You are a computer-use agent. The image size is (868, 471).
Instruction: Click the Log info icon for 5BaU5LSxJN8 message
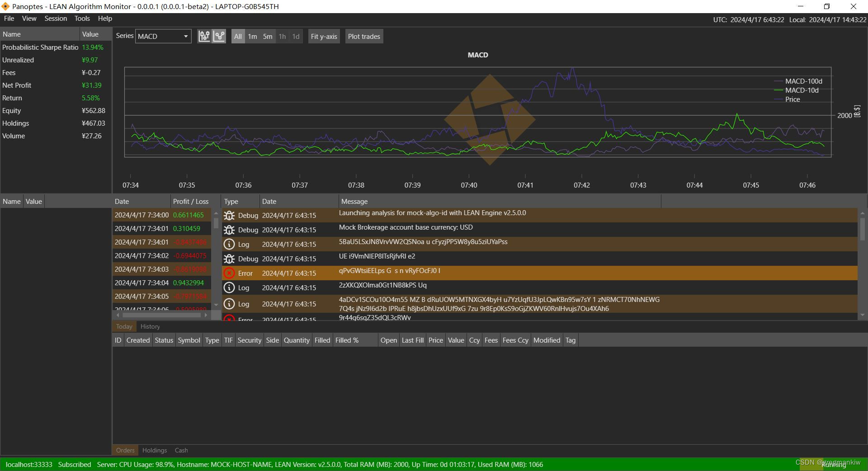click(x=229, y=245)
